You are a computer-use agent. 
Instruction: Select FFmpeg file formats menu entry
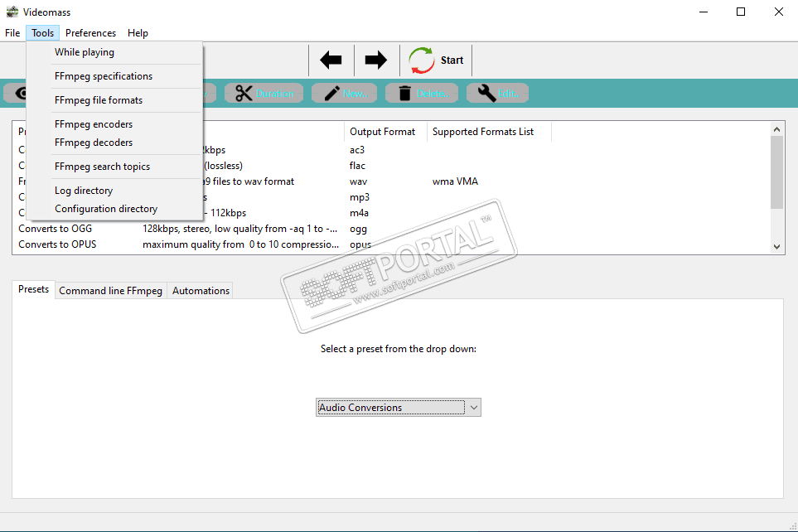[114, 99]
